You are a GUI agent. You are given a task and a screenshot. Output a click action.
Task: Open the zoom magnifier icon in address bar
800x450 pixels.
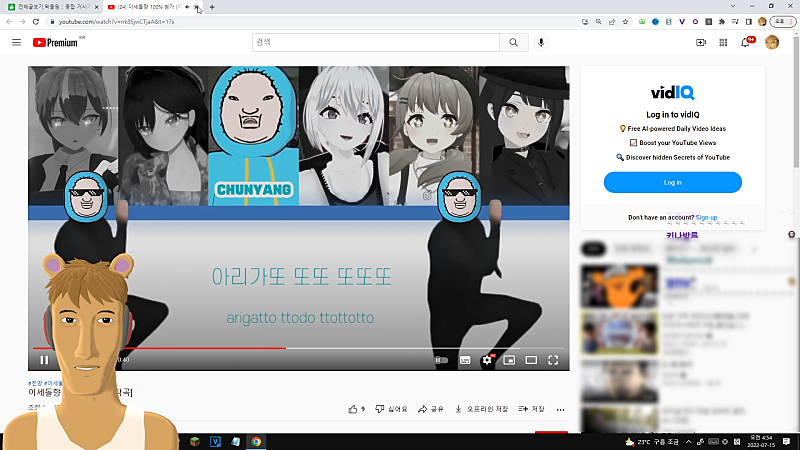pos(598,22)
